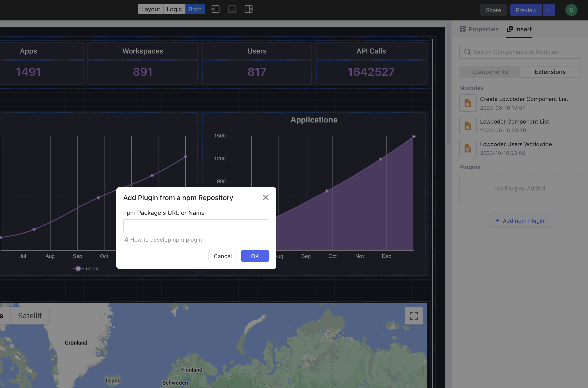588x388 pixels.
Task: Open the Preview dropdown arrow
Action: pyautogui.click(x=548, y=10)
